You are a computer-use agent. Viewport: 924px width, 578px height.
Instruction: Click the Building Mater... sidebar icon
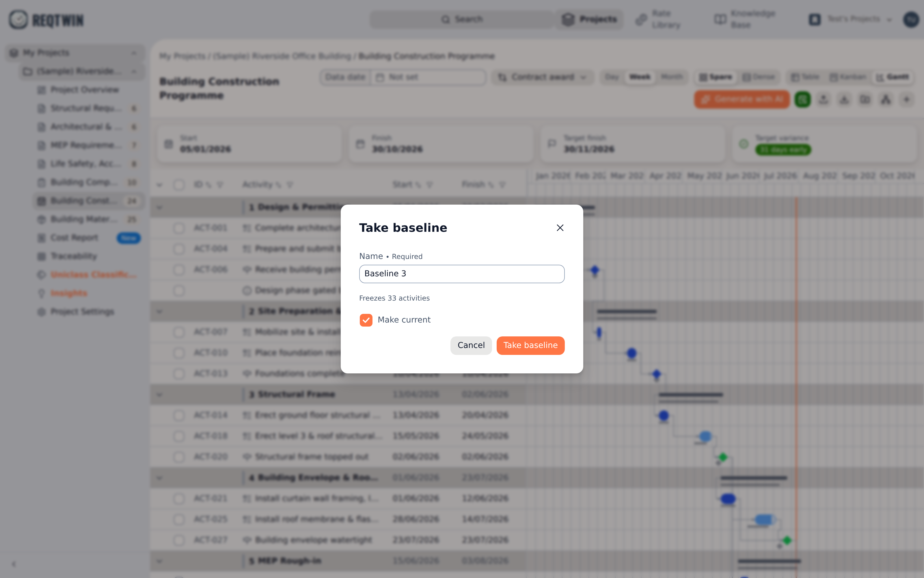[42, 219]
